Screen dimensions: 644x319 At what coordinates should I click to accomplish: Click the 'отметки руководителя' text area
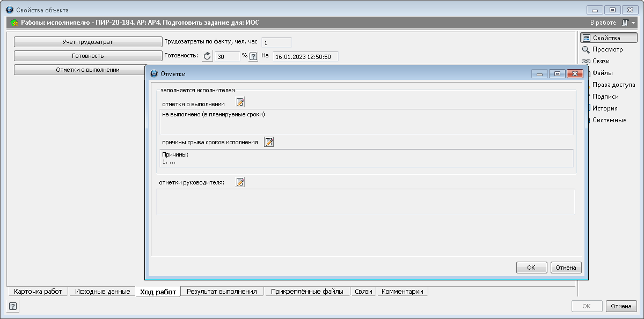click(x=365, y=202)
